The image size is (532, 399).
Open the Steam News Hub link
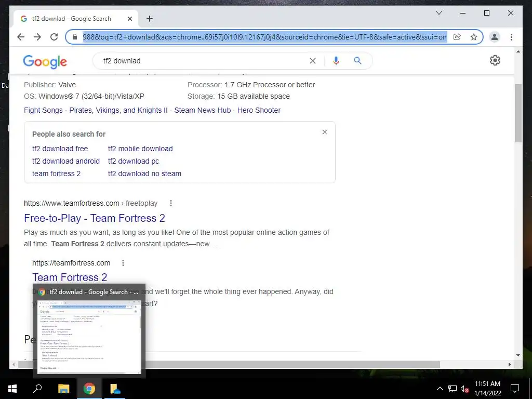[x=203, y=110]
